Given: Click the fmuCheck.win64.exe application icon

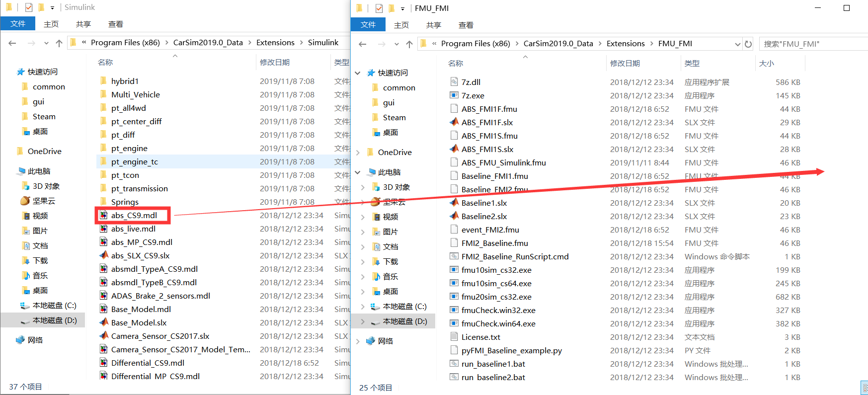Looking at the screenshot, I should [x=454, y=323].
